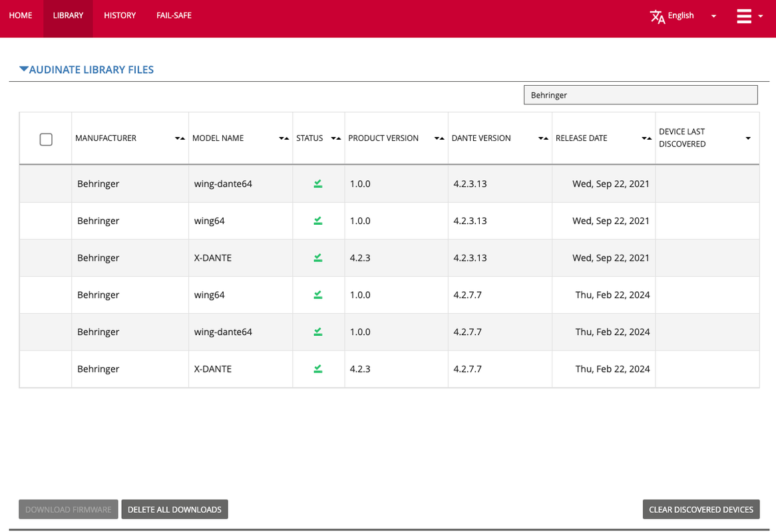Click Behringer manufacturer in X-DANTE 4.2.7.7 row
Viewport: 776px width, 532px height.
pyautogui.click(x=98, y=369)
